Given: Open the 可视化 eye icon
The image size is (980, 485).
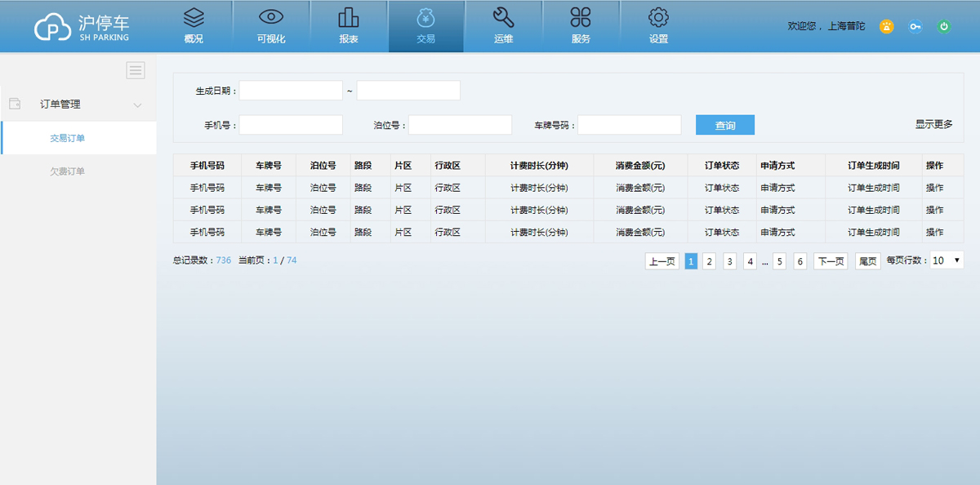Looking at the screenshot, I should pos(271,17).
